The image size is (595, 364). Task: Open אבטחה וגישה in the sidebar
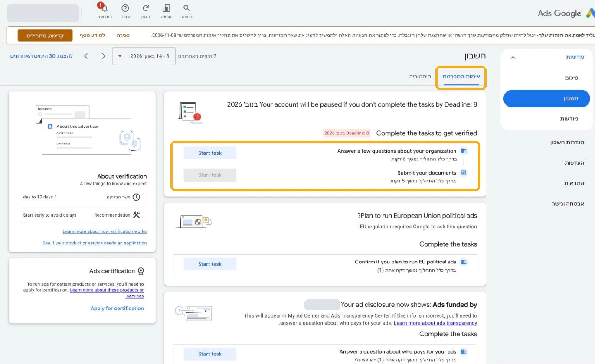tap(568, 204)
